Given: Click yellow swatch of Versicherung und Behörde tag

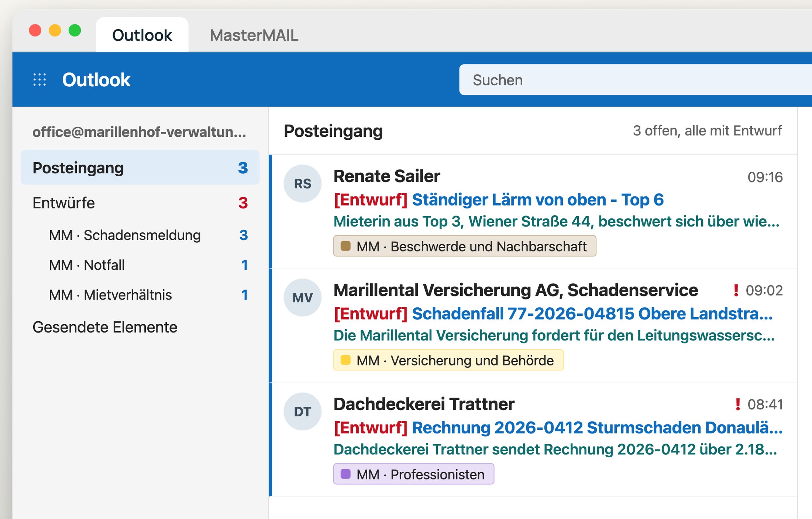Looking at the screenshot, I should pyautogui.click(x=345, y=360).
